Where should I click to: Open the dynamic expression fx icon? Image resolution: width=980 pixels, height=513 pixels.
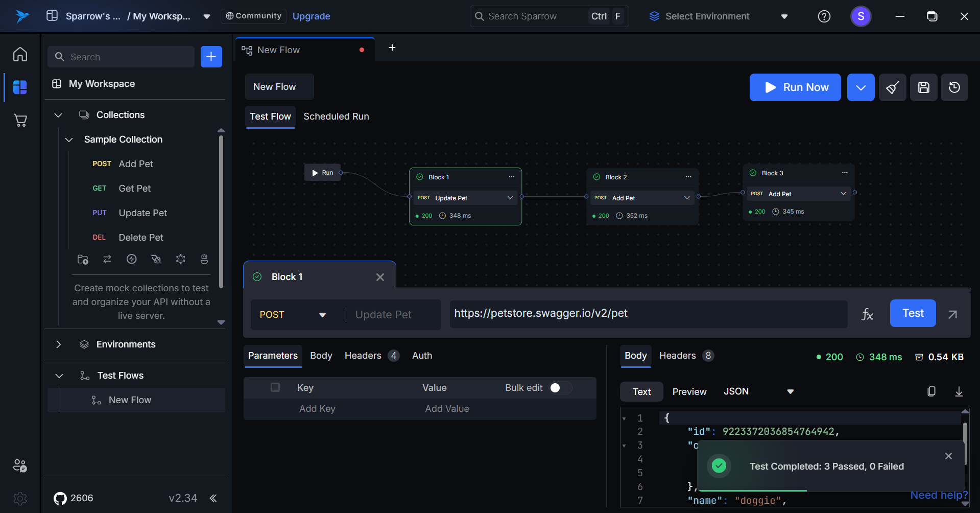(867, 314)
